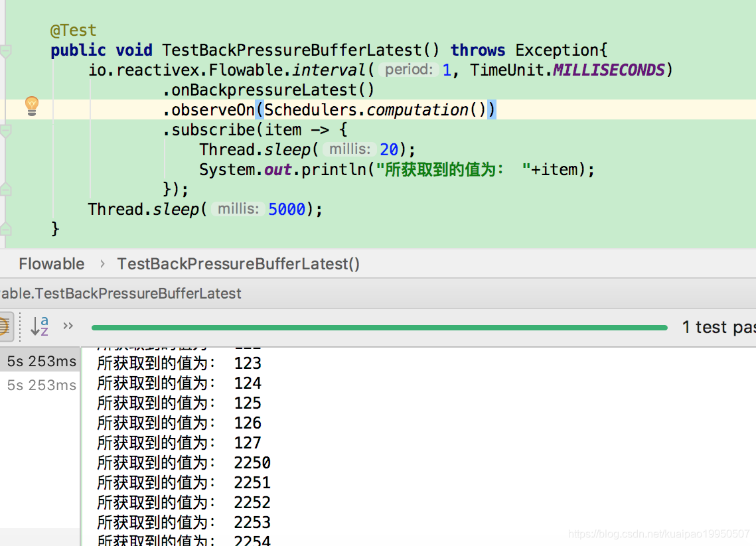756x546 pixels.
Task: Open TestBackPressureBufferLatest() from the breadcrumb
Action: coord(238,263)
